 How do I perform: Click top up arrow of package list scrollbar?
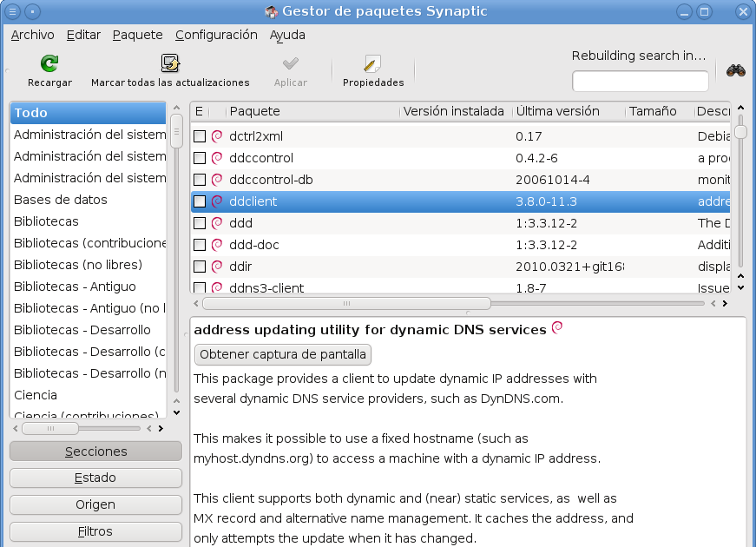click(x=740, y=108)
